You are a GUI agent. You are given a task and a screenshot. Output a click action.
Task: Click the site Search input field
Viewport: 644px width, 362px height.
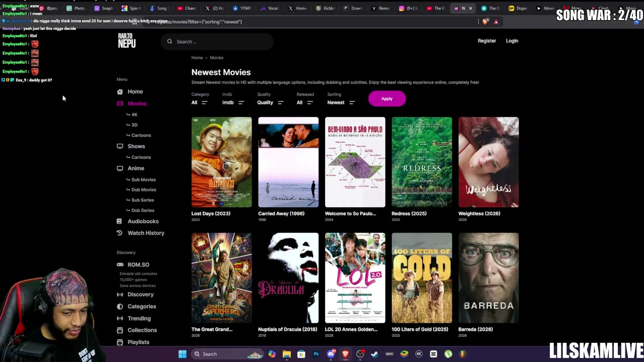(217, 42)
